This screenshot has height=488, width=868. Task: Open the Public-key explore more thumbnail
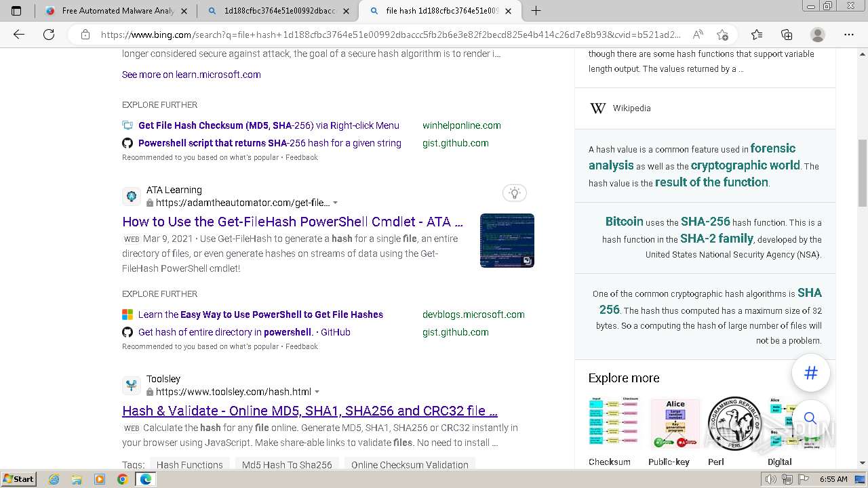click(x=675, y=424)
